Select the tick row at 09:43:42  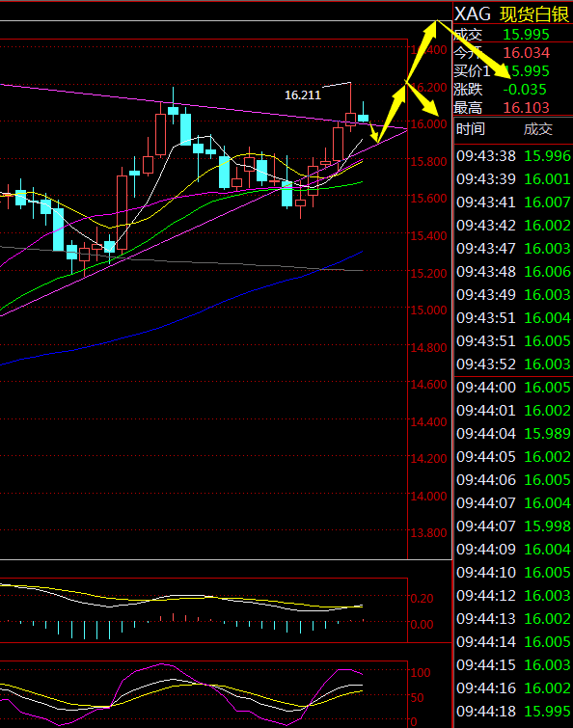pyautogui.click(x=513, y=226)
